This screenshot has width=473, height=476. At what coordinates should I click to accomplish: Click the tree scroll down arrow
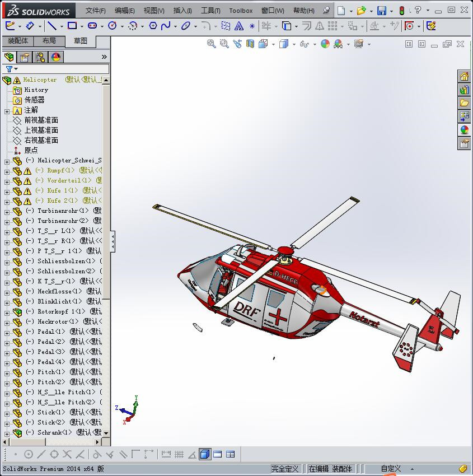[106, 433]
